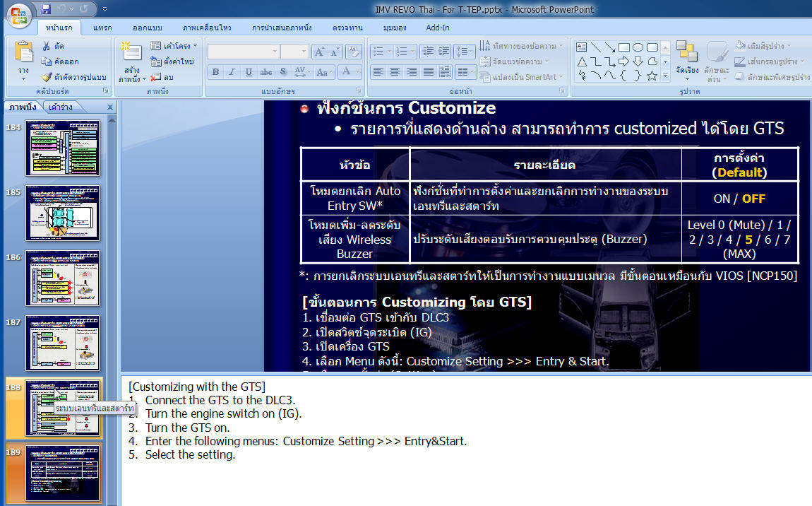Decrease the list indent level

[x=428, y=52]
